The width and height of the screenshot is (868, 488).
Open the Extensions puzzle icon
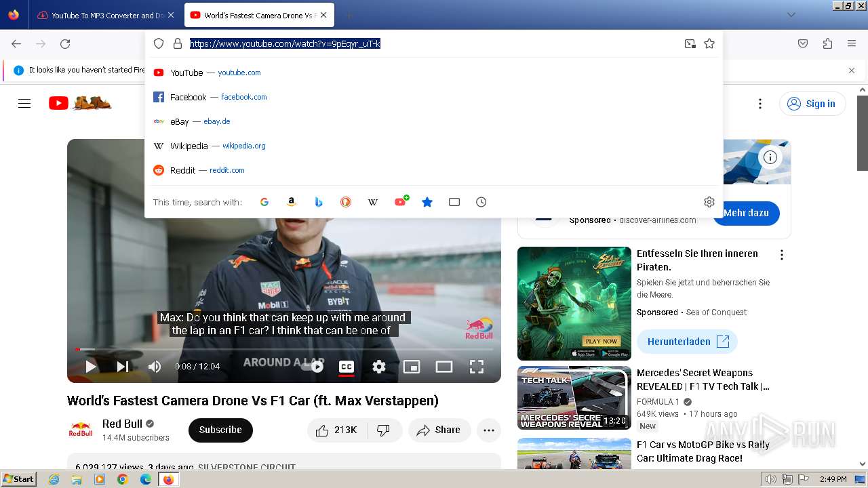pos(827,43)
